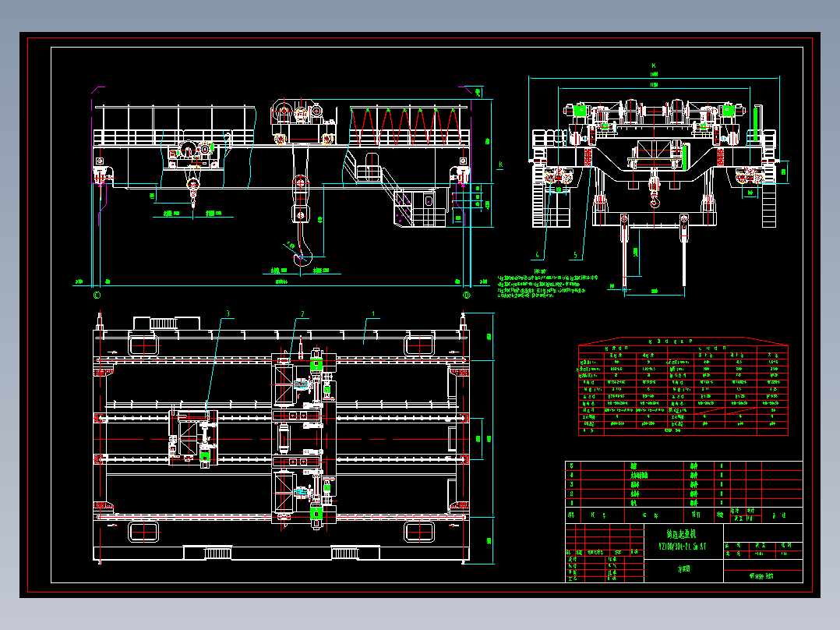The height and width of the screenshot is (630, 840).
Task: Click the auxiliary trolley in the plan view
Action: pos(193,439)
